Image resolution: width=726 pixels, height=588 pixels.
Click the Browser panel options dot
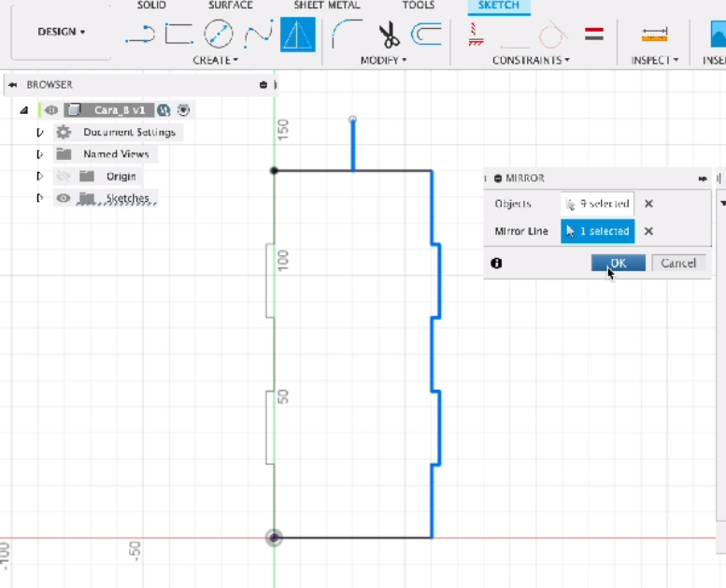[x=263, y=85]
